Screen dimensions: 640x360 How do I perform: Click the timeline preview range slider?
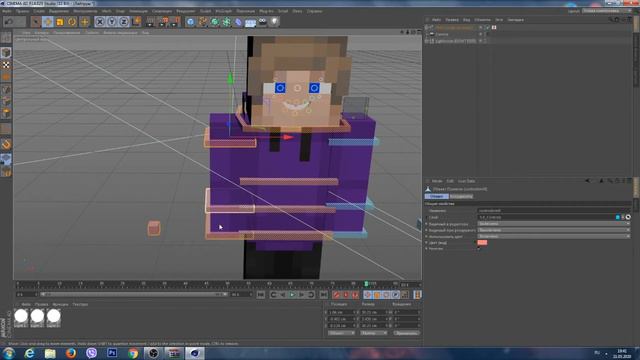point(134,294)
